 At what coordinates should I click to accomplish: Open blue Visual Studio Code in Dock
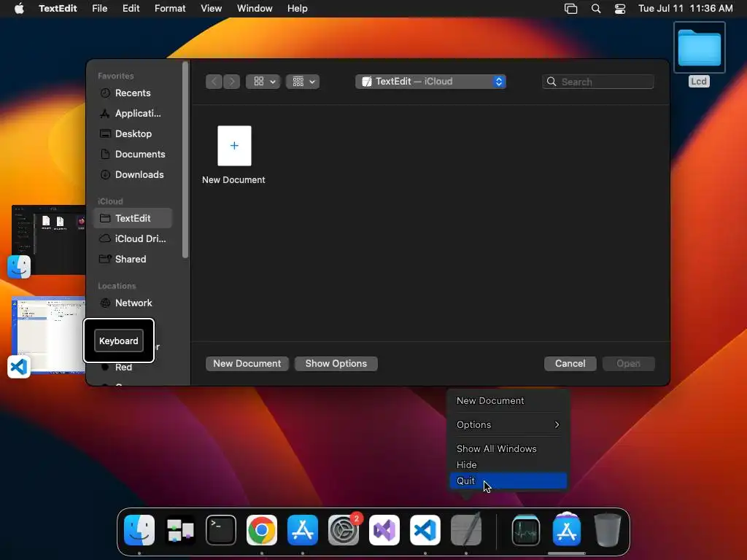(x=425, y=530)
